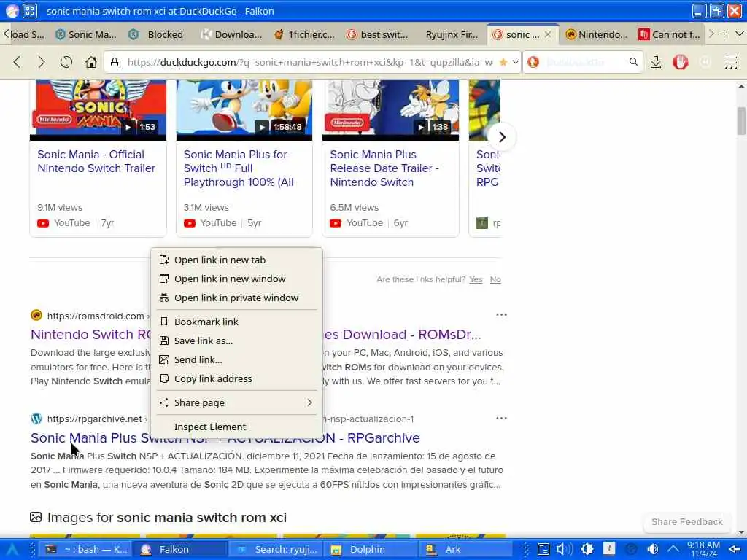Toggle the bookmark star in the address bar
This screenshot has height=560, width=747.
[x=503, y=62]
